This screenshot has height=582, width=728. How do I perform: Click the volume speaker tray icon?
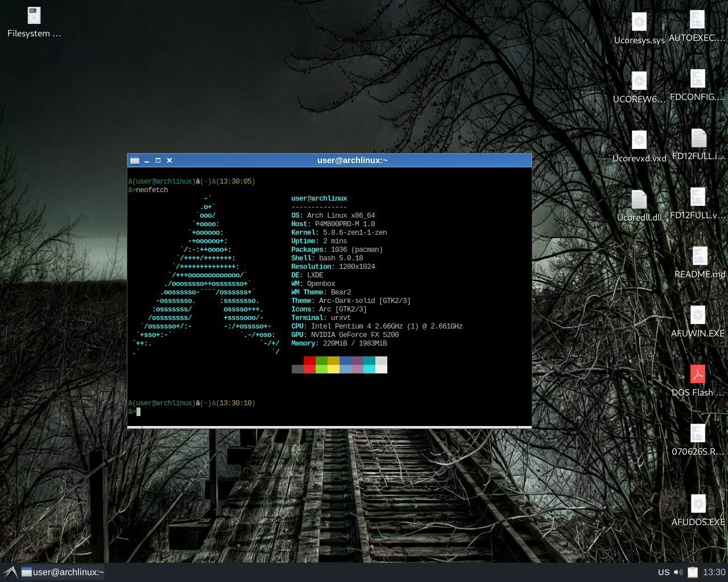pyautogui.click(x=678, y=572)
